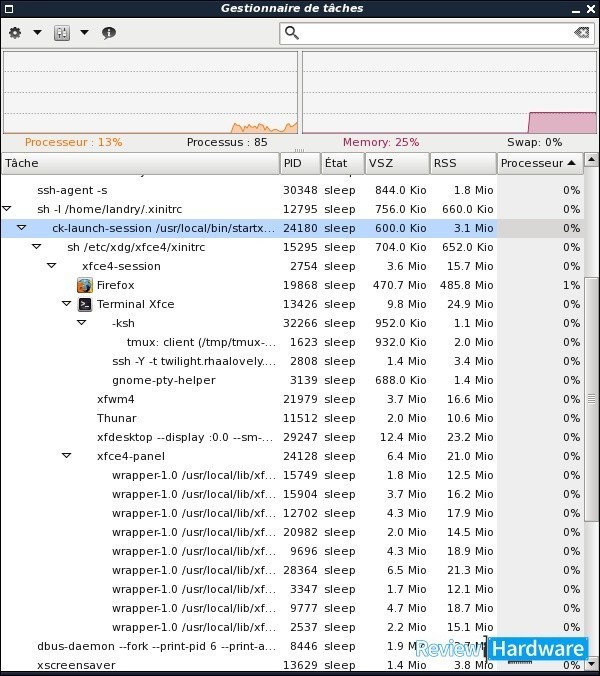Click the view options sliders icon

pos(62,33)
